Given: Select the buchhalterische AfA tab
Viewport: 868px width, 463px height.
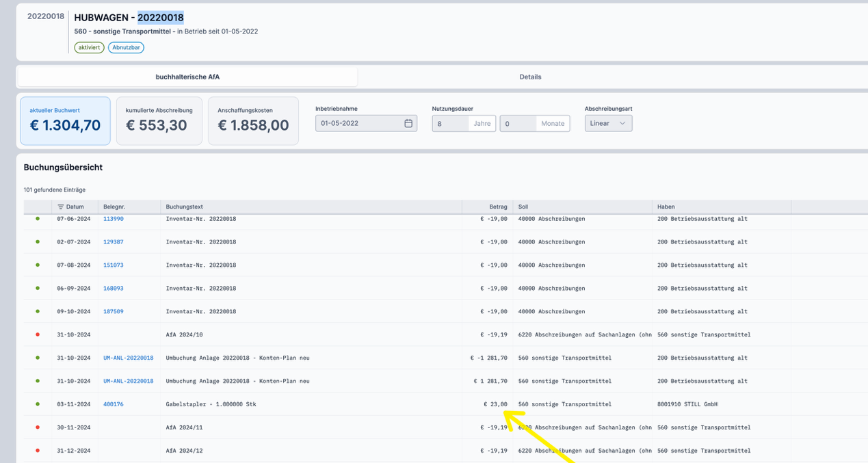Looking at the screenshot, I should (x=187, y=77).
